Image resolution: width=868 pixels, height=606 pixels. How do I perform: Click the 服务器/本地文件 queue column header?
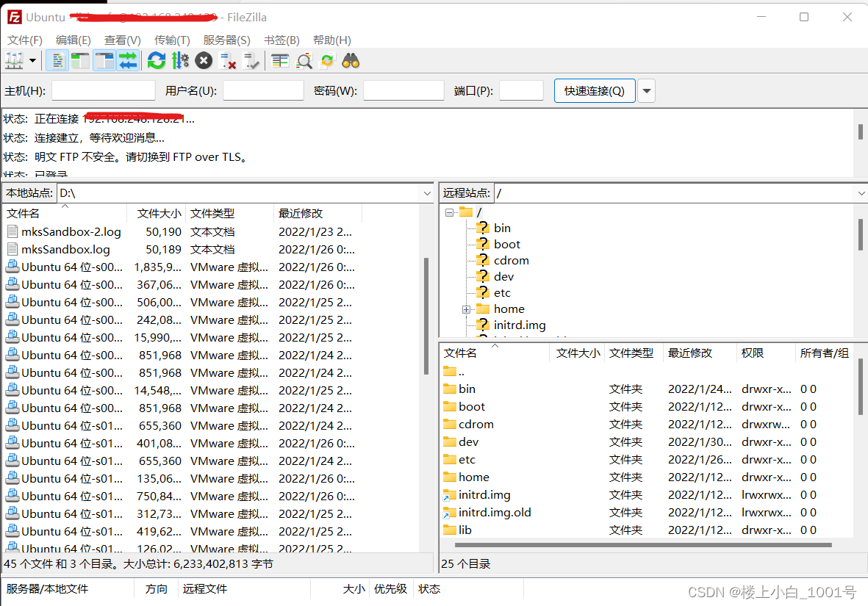(x=68, y=589)
